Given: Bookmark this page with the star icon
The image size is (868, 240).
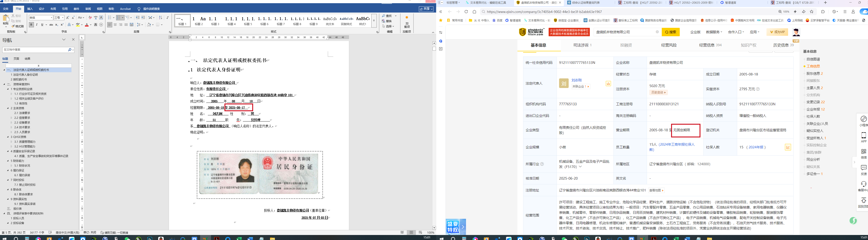Looking at the screenshot, I should point(811,11).
